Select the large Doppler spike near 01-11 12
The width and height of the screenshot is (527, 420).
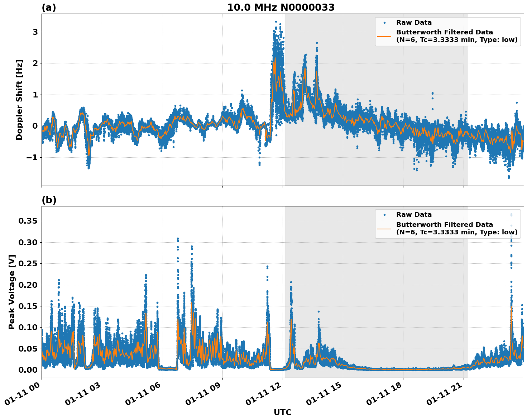point(275,32)
